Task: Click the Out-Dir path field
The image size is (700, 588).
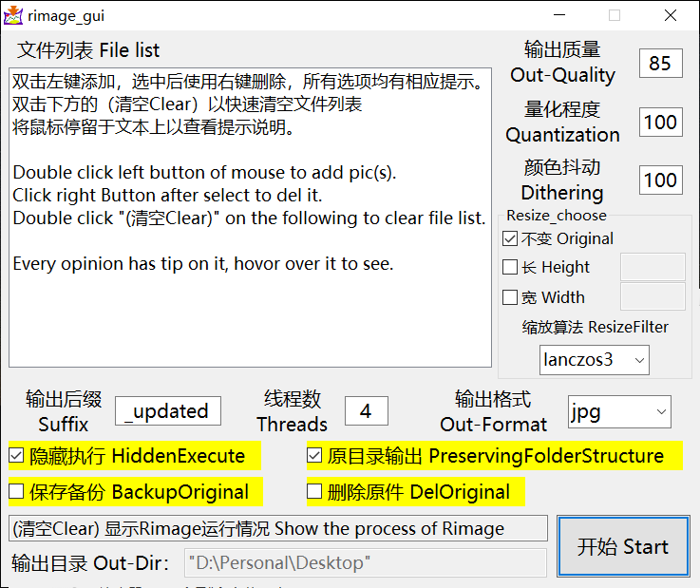Action: [x=365, y=563]
